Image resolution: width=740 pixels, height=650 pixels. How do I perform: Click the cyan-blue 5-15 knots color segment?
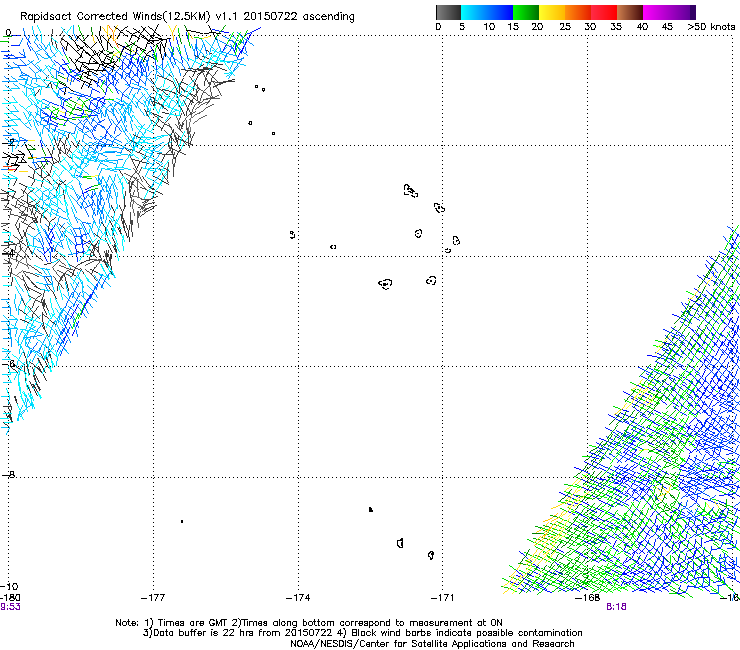[487, 12]
